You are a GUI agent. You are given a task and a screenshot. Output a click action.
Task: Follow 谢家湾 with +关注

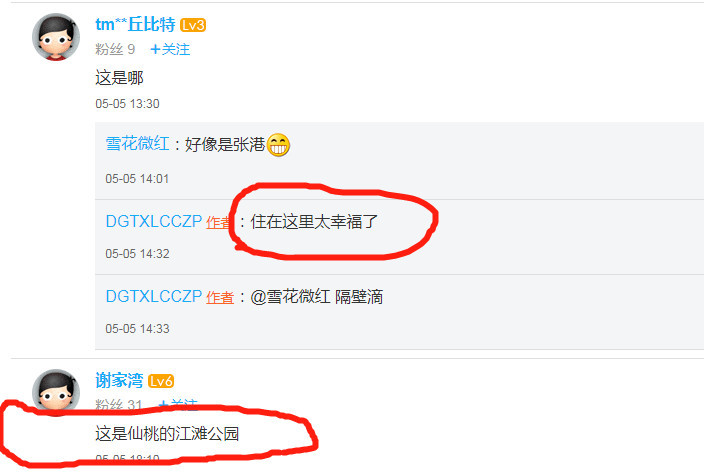pos(178,404)
